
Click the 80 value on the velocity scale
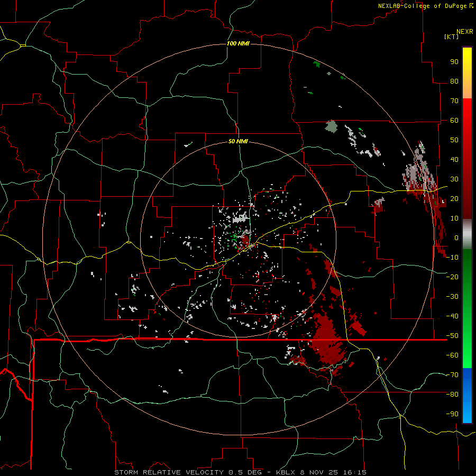(x=454, y=81)
